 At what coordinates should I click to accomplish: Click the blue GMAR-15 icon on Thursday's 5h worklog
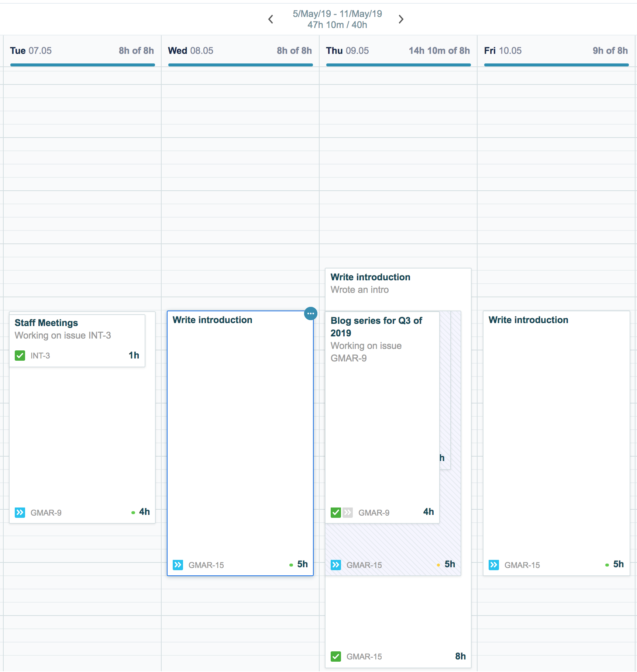336,565
